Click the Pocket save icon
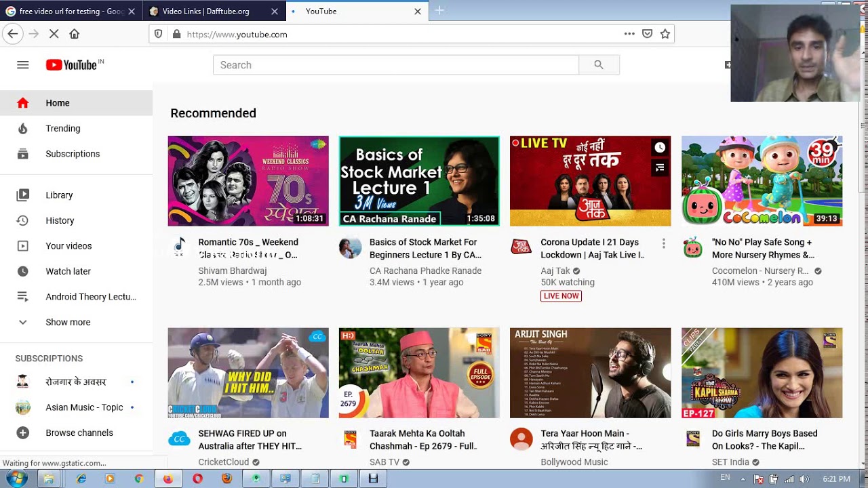Viewport: 868px width, 488px height. [648, 34]
